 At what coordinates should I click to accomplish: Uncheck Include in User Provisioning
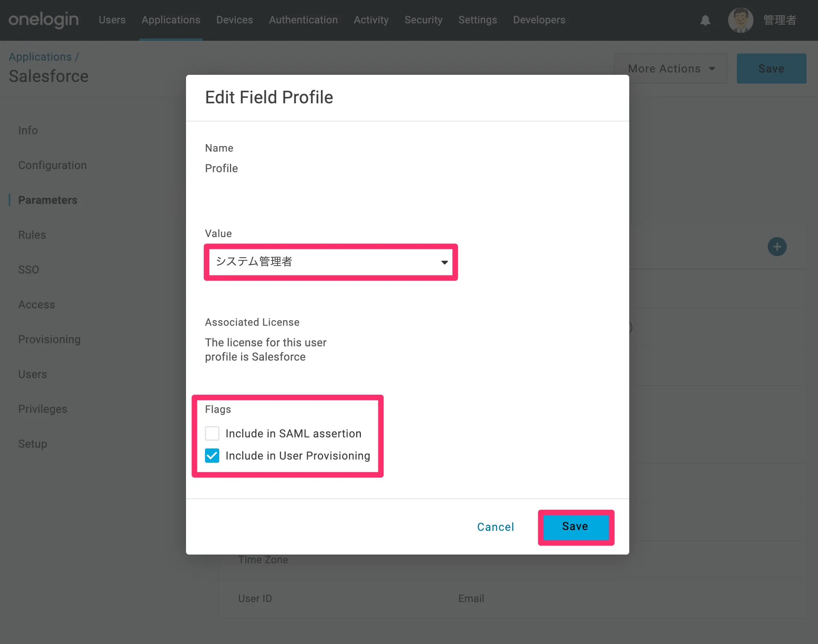tap(212, 456)
